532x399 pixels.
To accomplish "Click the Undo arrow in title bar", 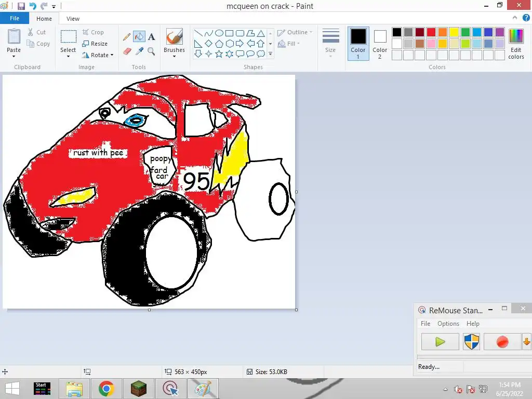I will click(33, 6).
